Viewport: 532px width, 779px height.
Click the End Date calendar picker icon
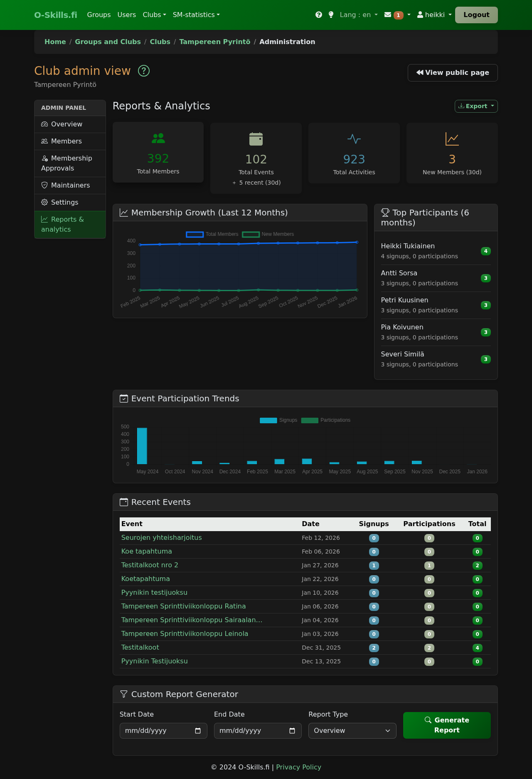pos(292,731)
